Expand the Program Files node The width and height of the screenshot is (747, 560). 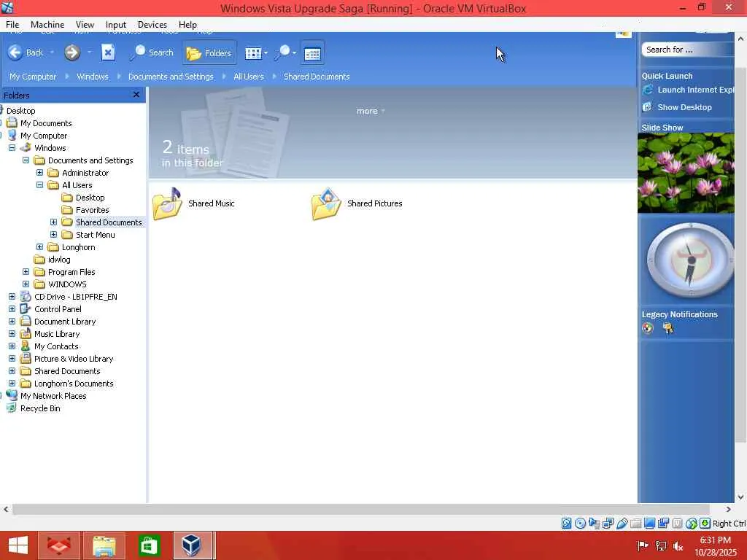pyautogui.click(x=26, y=271)
